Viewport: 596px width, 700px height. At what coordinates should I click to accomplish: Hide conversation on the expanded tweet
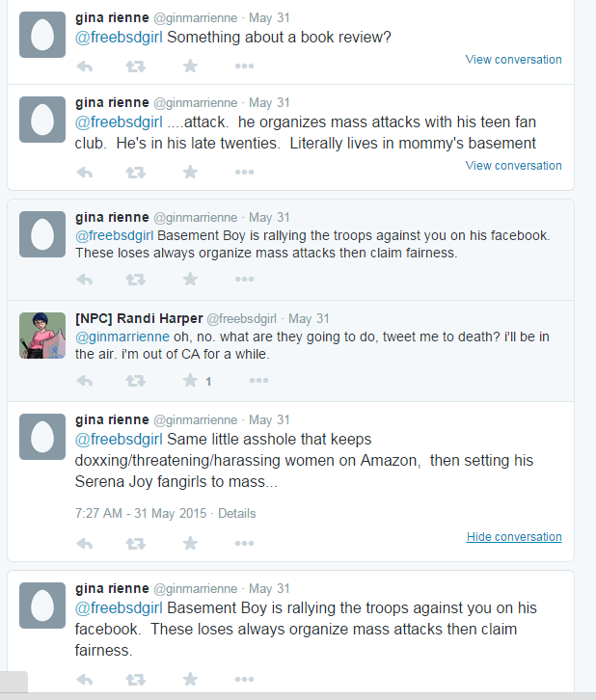(514, 537)
